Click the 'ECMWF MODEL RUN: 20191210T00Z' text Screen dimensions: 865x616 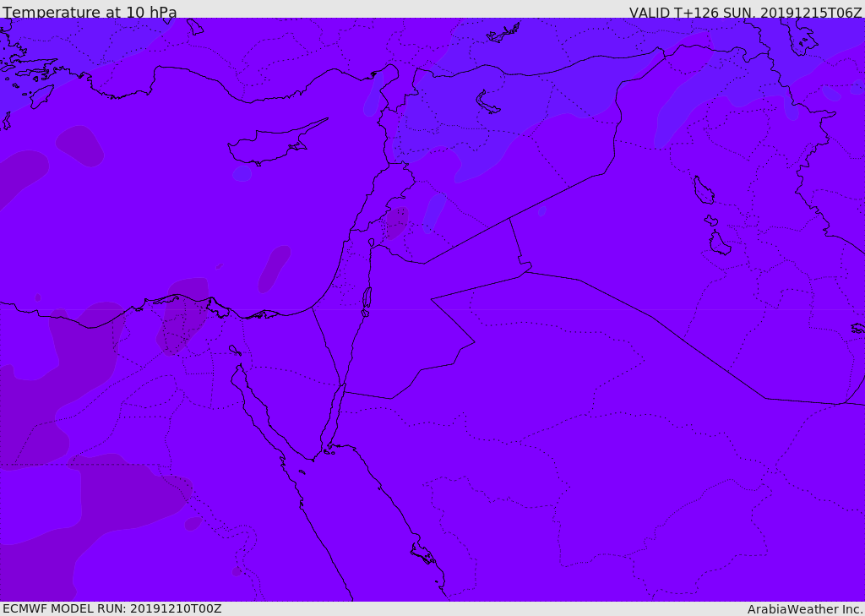[112, 608]
